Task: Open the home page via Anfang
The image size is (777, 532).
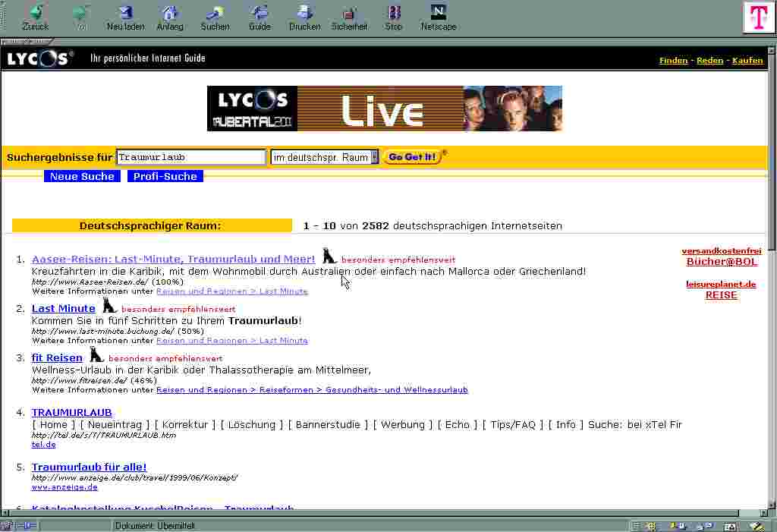Action: (x=170, y=17)
